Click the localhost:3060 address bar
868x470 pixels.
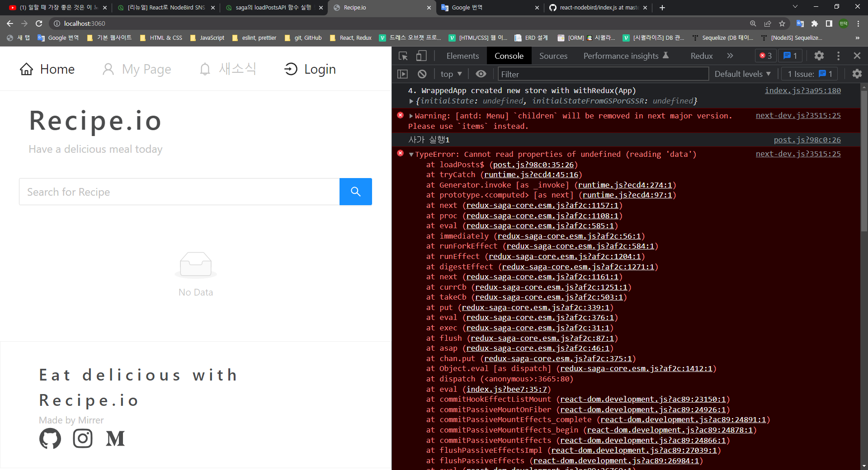(x=398, y=23)
